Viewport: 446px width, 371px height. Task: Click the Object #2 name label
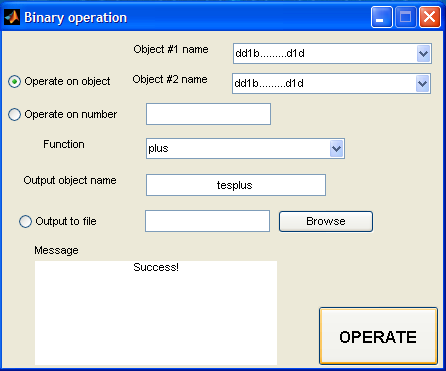(x=170, y=79)
